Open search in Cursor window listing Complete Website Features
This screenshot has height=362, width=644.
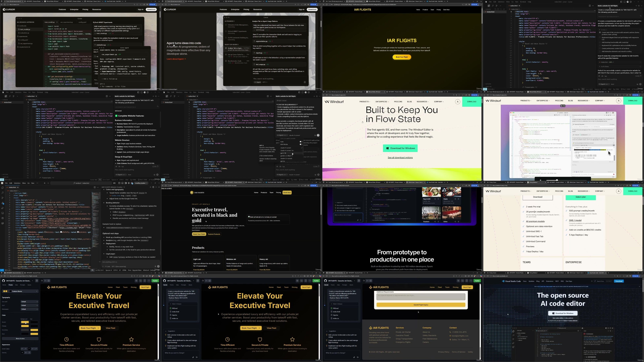coord(10,96)
